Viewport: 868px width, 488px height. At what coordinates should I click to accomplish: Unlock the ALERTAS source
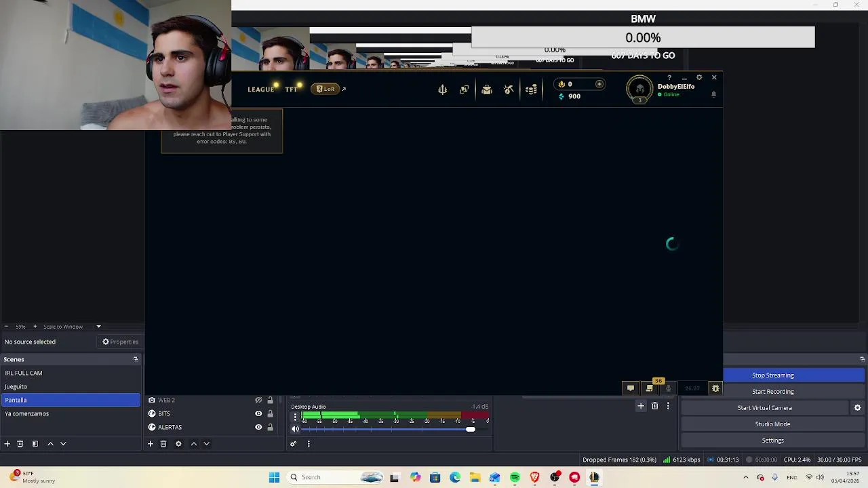(x=270, y=427)
